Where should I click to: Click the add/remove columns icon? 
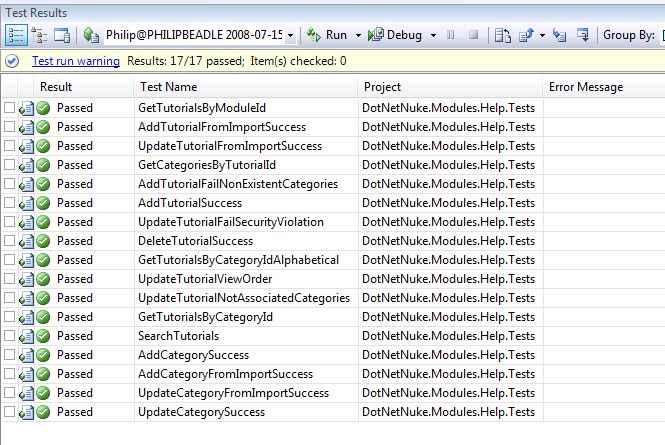tap(503, 35)
